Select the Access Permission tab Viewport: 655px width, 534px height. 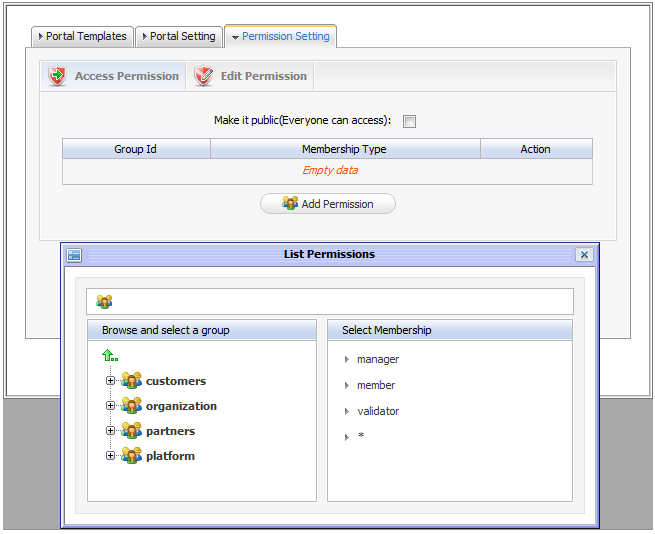click(114, 76)
